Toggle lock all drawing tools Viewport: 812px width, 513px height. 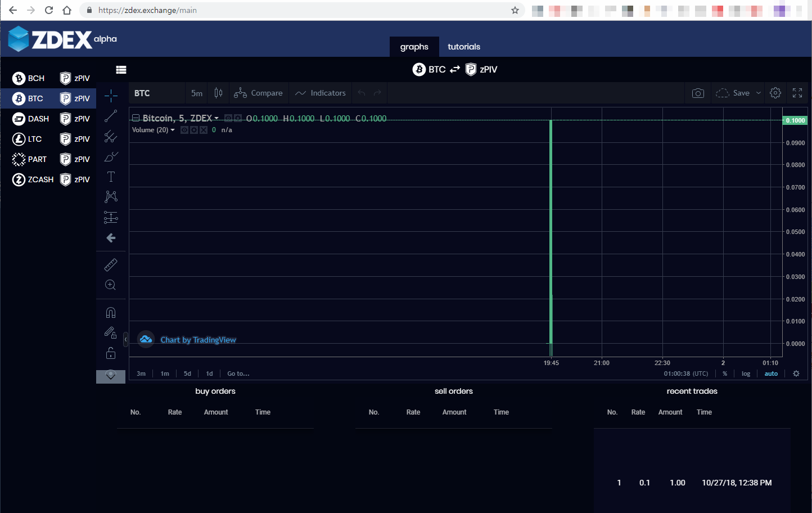111,353
